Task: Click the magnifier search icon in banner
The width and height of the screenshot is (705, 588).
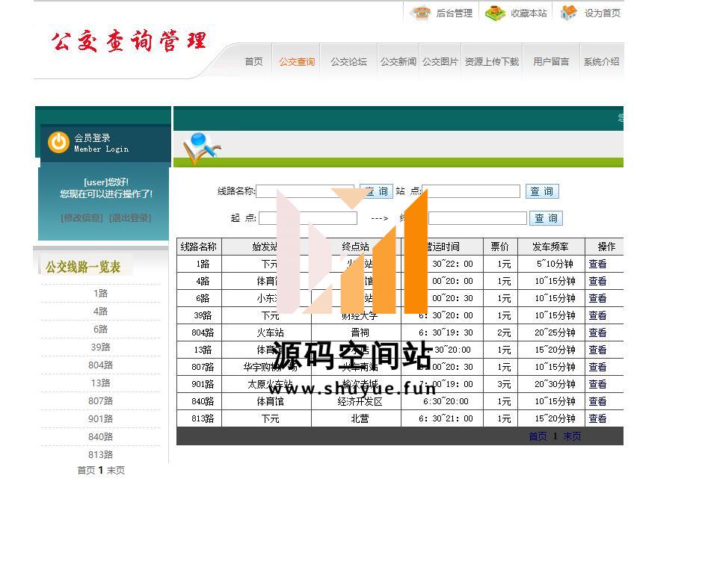Action: 201,149
